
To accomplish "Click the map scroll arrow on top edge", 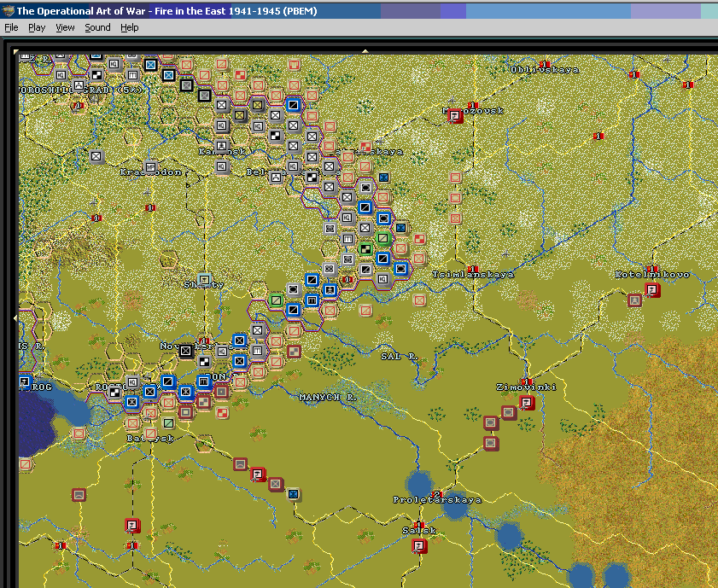I will [x=365, y=51].
